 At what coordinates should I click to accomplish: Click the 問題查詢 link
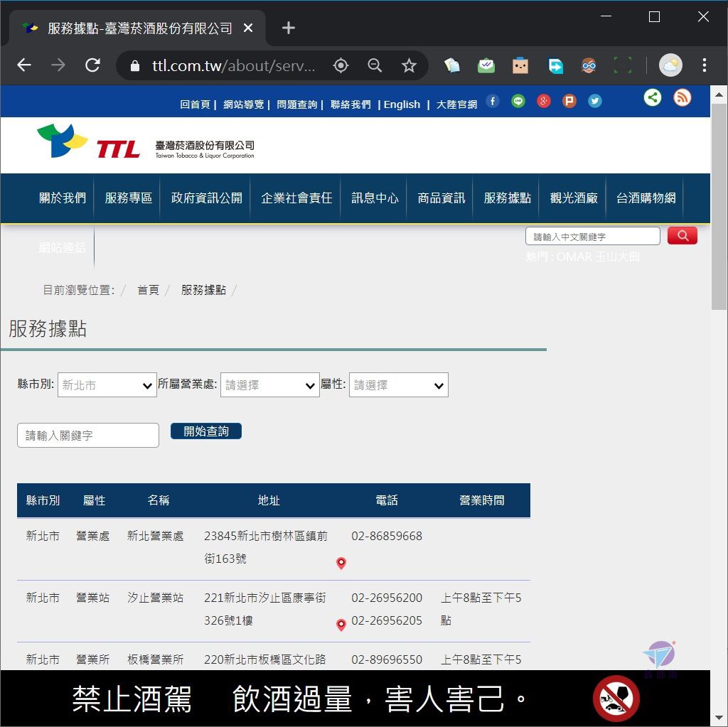click(x=296, y=104)
